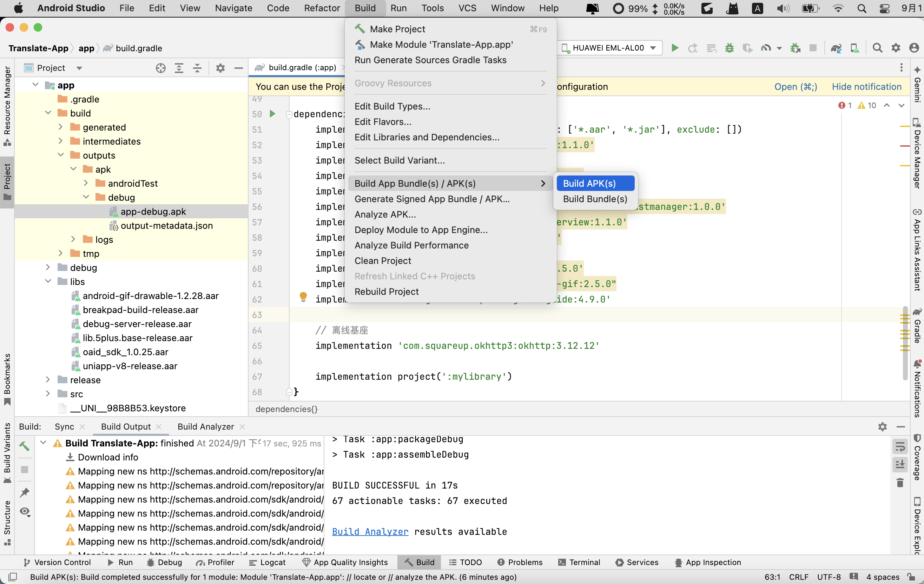The width and height of the screenshot is (924, 584).
Task: Collapse Build Translate-App result node
Action: click(43, 443)
